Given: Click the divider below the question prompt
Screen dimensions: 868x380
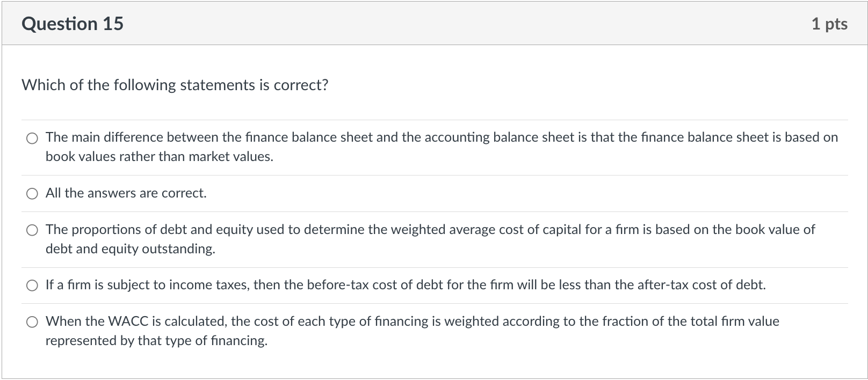Looking at the screenshot, I should [434, 119].
